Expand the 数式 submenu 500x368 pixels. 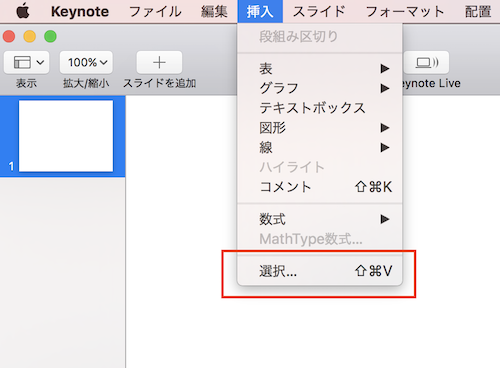point(320,219)
